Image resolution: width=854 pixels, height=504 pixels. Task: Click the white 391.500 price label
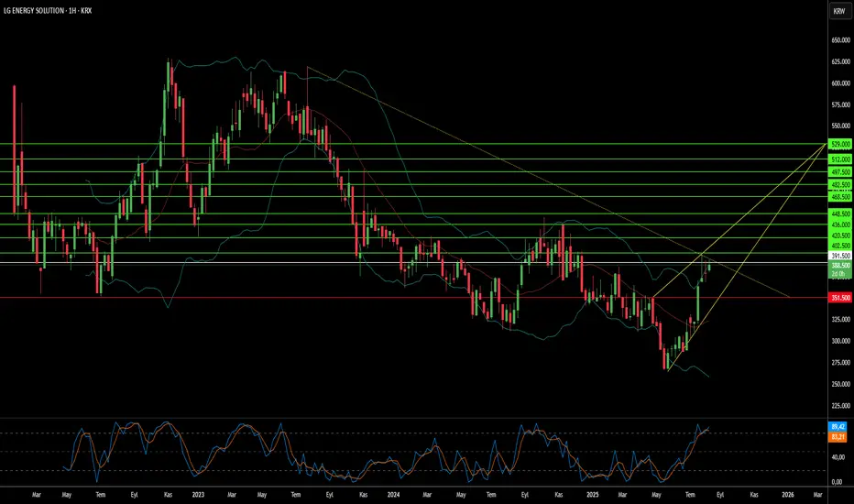pyautogui.click(x=839, y=256)
